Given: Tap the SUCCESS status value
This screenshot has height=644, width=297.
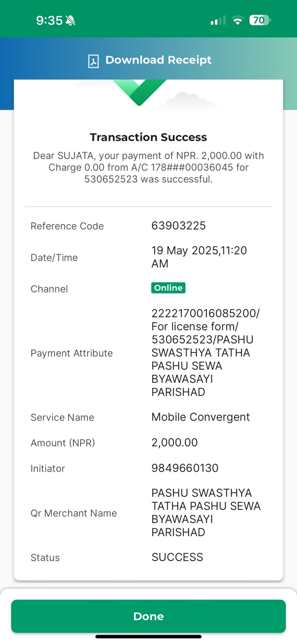Looking at the screenshot, I should click(177, 557).
